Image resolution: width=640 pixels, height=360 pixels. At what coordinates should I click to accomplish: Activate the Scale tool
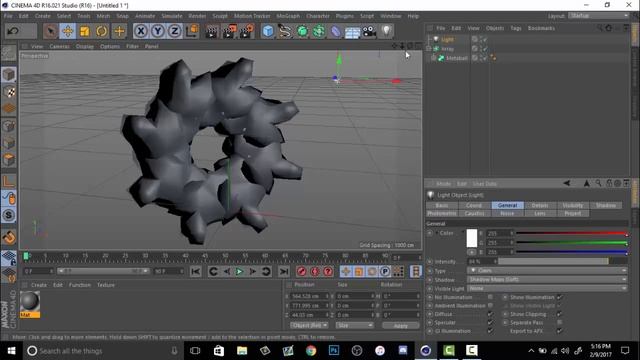[84, 31]
